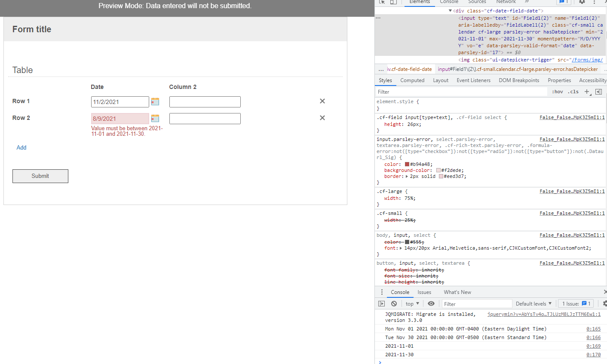Open the calendar picker for Row 2
607x364 pixels.
click(x=155, y=118)
